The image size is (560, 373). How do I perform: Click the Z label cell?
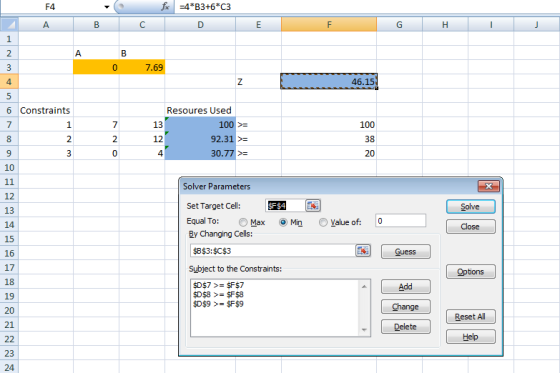tap(259, 81)
